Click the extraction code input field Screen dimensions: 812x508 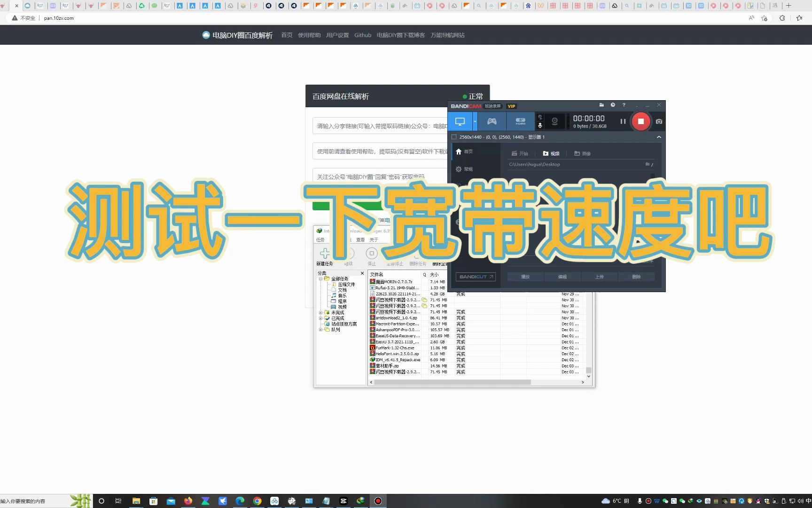[380, 151]
